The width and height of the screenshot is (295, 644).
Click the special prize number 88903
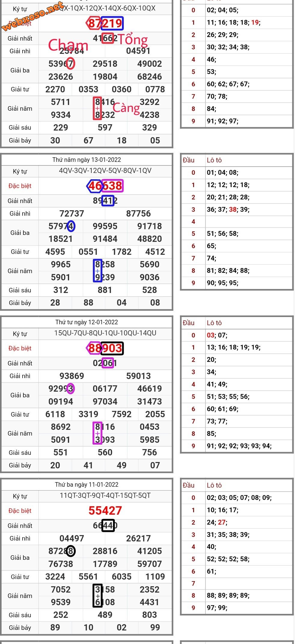(x=105, y=348)
